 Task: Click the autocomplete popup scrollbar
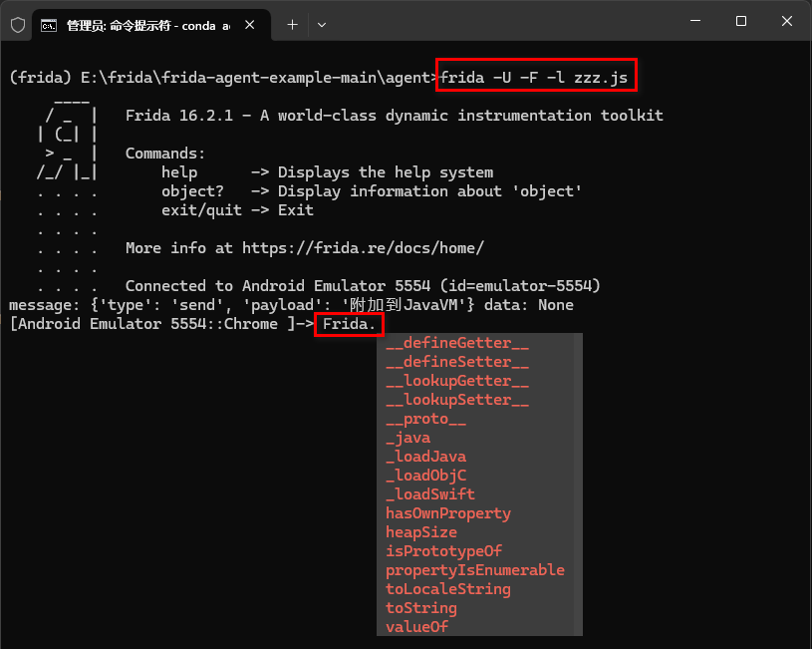pyautogui.click(x=578, y=485)
